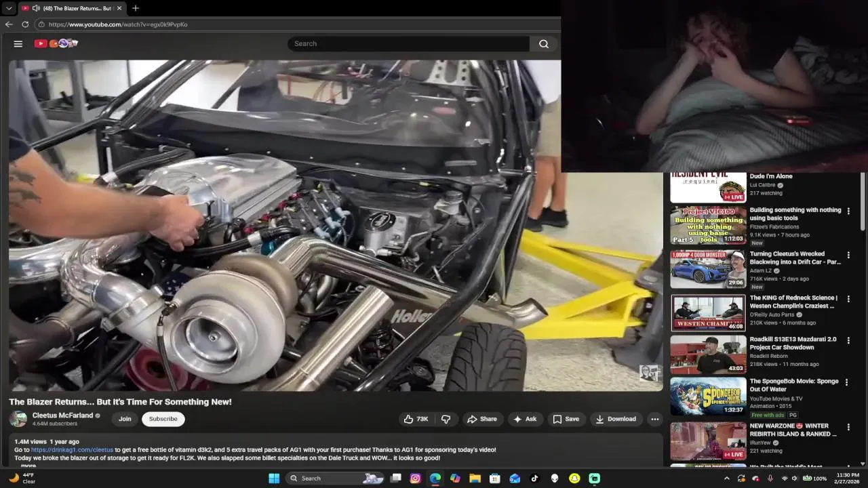Viewport: 868px width, 488px height.
Task: Launch TikTok from the taskbar
Action: [x=534, y=479]
